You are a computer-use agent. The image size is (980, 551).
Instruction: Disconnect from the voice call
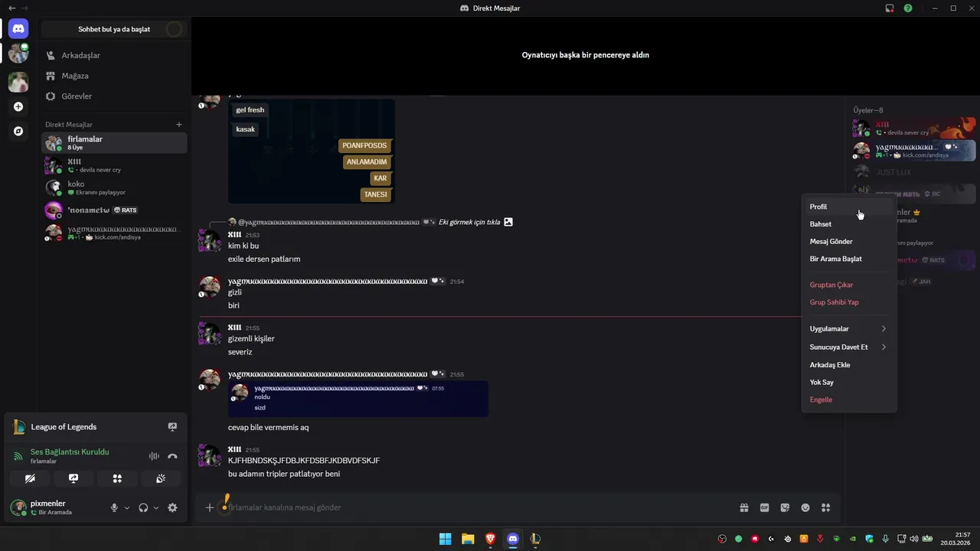[172, 456]
